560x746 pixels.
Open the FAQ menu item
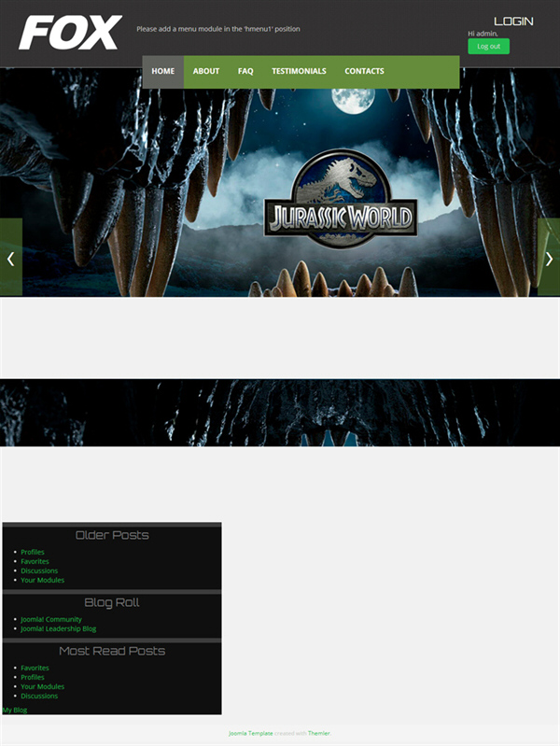pyautogui.click(x=245, y=71)
